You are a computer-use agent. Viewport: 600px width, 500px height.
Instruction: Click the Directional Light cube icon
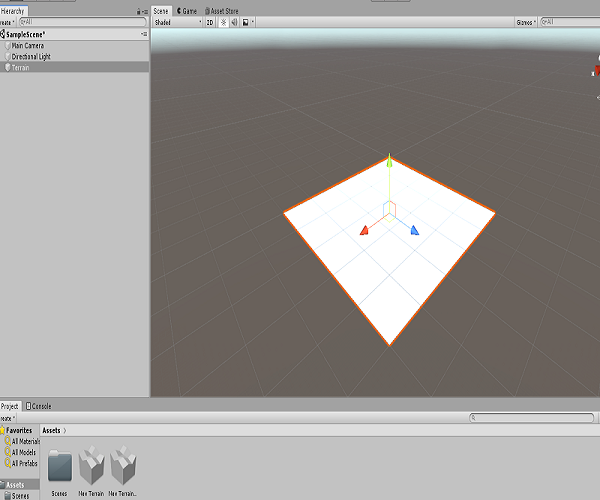[x=7, y=57]
